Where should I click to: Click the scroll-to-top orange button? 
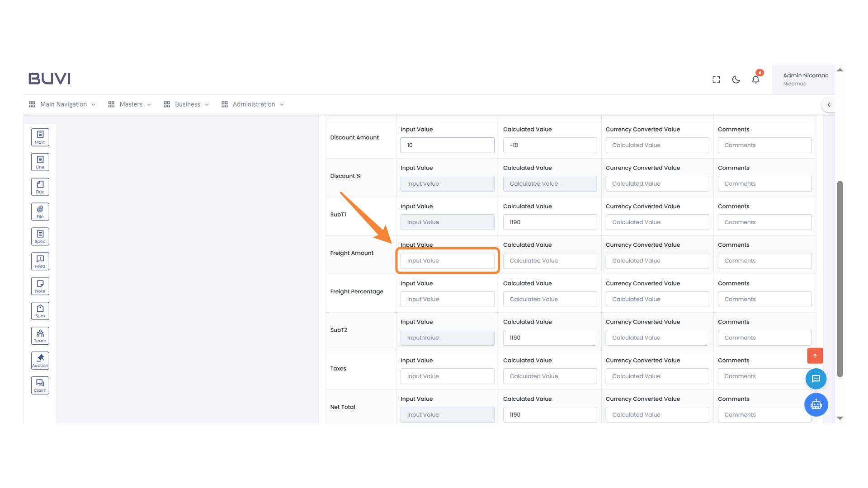(x=815, y=356)
